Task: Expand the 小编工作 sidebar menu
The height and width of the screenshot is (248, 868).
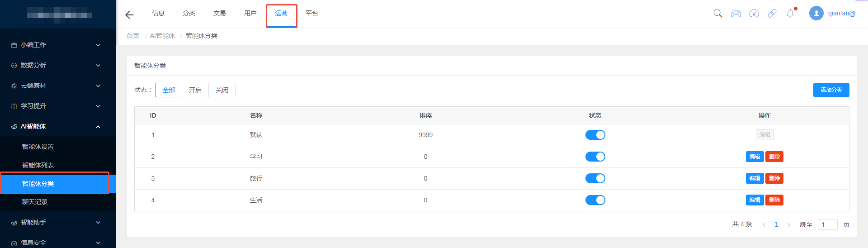Action: (55, 45)
